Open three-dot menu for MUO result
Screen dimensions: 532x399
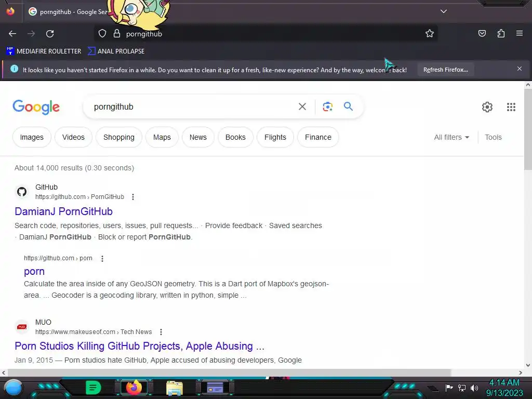pyautogui.click(x=161, y=332)
